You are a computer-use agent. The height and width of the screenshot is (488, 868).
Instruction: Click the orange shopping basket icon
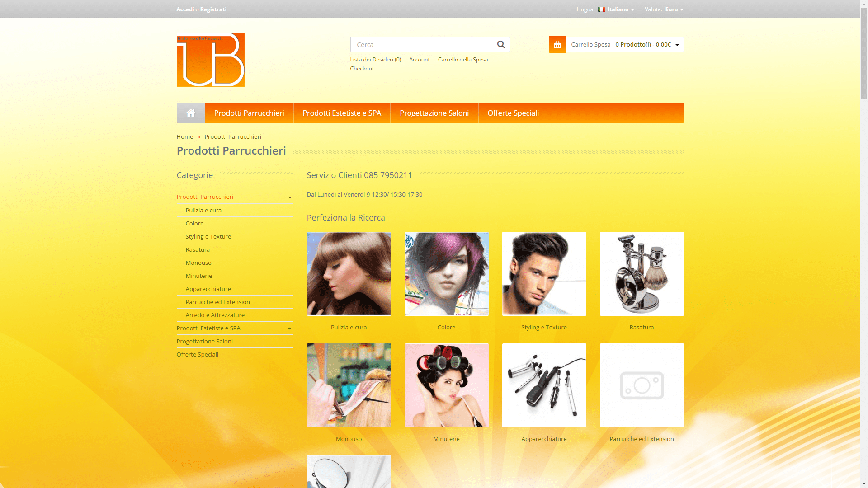(557, 44)
